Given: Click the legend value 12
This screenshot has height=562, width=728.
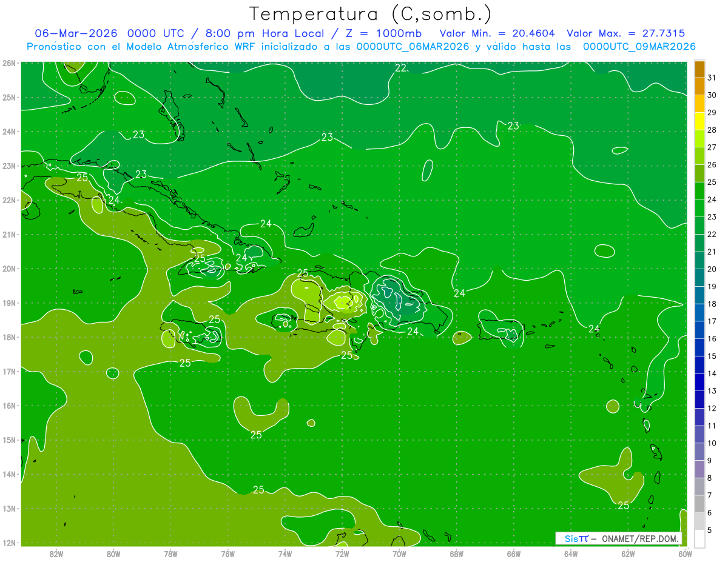Looking at the screenshot, I should click(x=712, y=408).
